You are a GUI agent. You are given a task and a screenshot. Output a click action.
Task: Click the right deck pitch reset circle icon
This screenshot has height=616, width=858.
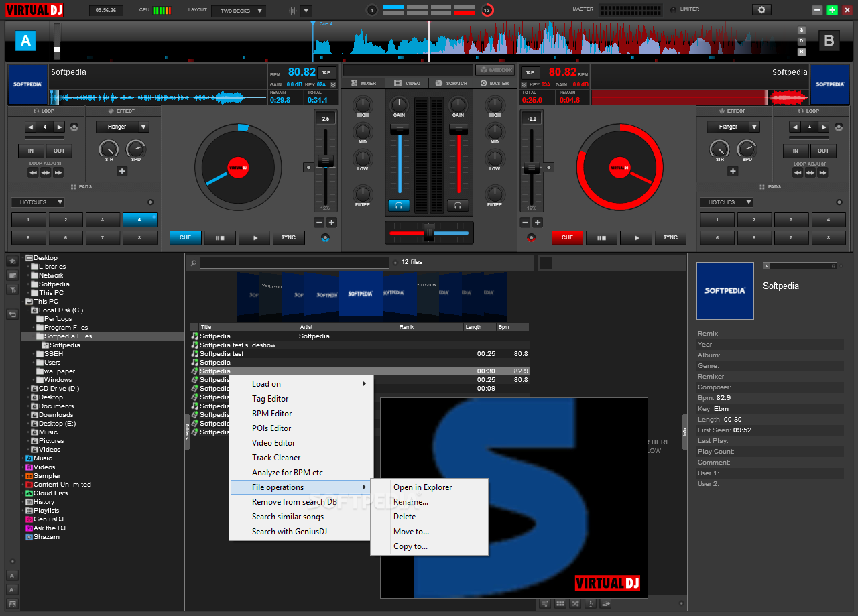pyautogui.click(x=548, y=167)
